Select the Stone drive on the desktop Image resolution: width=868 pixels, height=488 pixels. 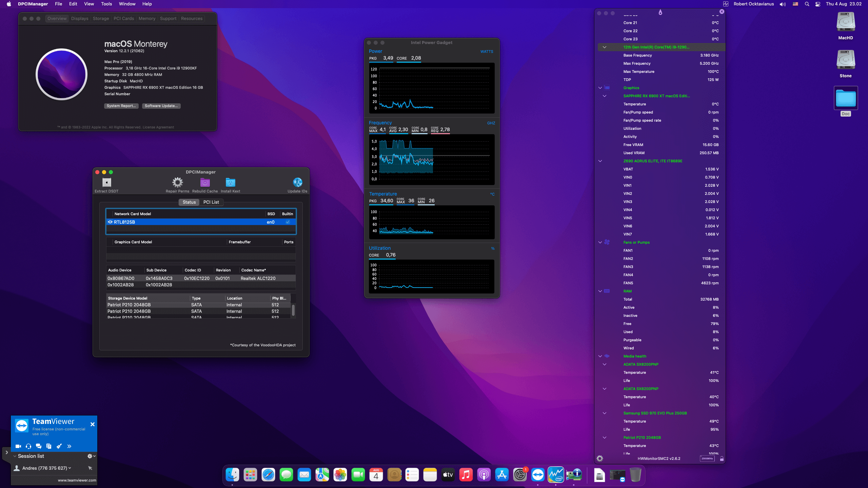click(846, 64)
